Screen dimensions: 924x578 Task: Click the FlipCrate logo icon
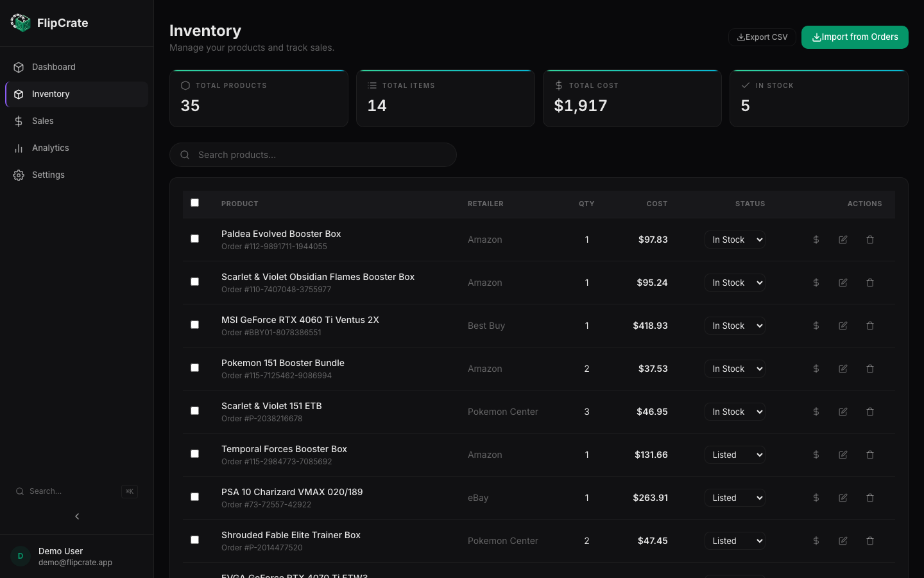(21, 22)
